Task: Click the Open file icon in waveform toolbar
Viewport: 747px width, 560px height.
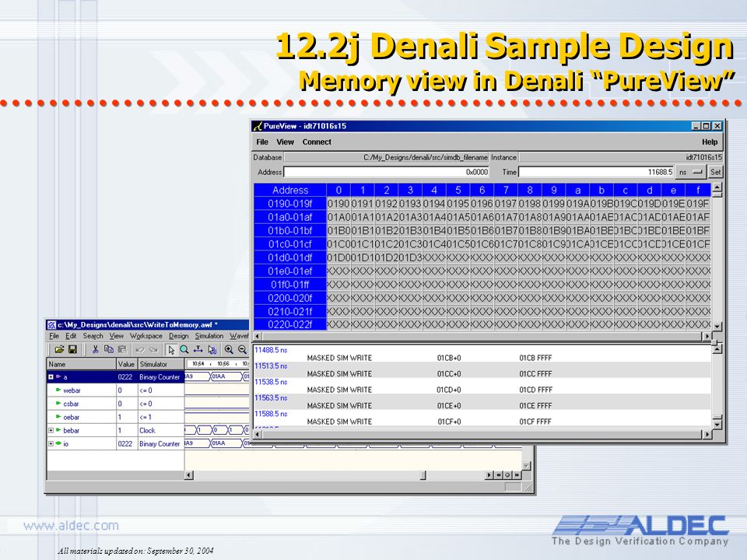Action: pyautogui.click(x=59, y=350)
